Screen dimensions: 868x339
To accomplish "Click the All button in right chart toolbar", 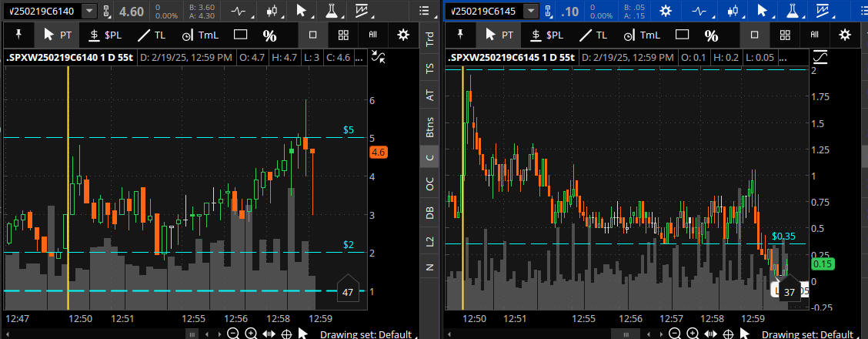I will point(814,35).
